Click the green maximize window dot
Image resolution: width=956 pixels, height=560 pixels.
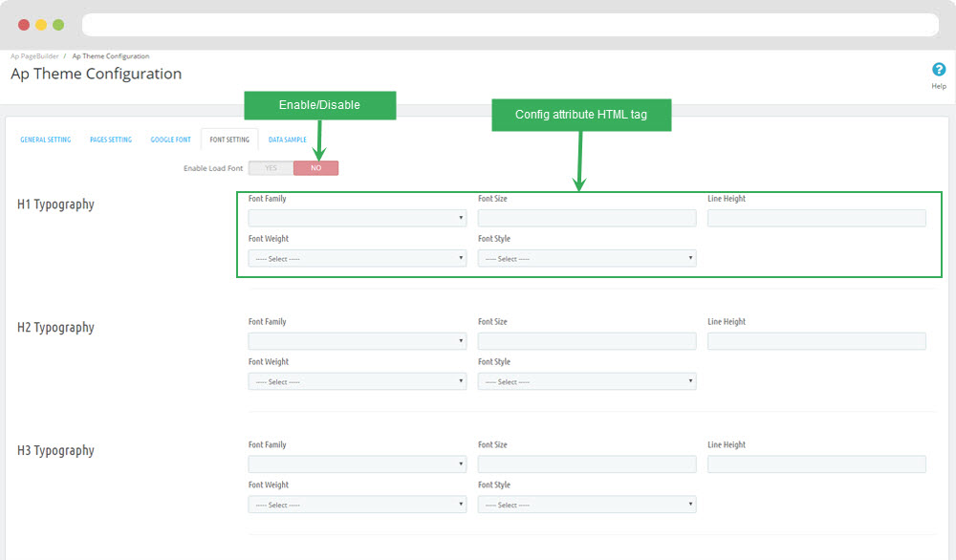(x=58, y=25)
